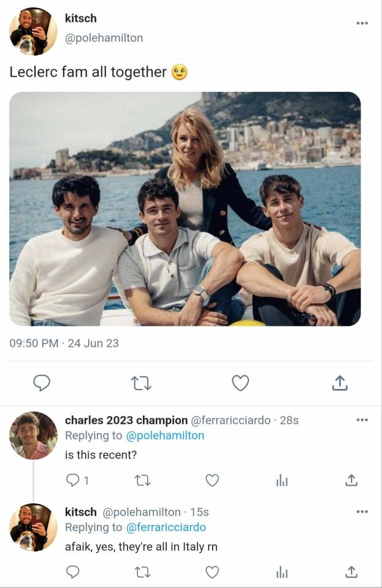Reply to kitsch's "all in Italy rn" comment
Screen dimensions: 382x588
(73, 572)
